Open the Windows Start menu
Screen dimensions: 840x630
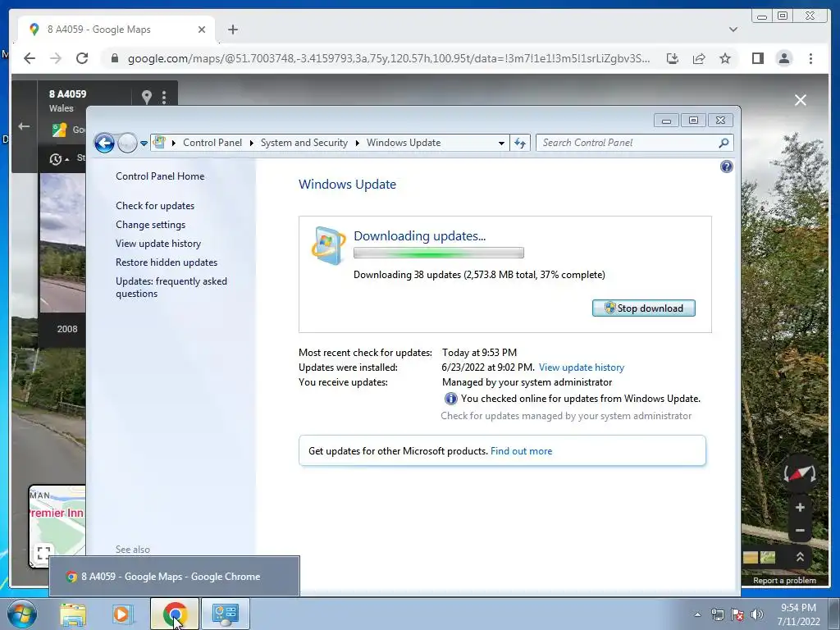tap(21, 614)
